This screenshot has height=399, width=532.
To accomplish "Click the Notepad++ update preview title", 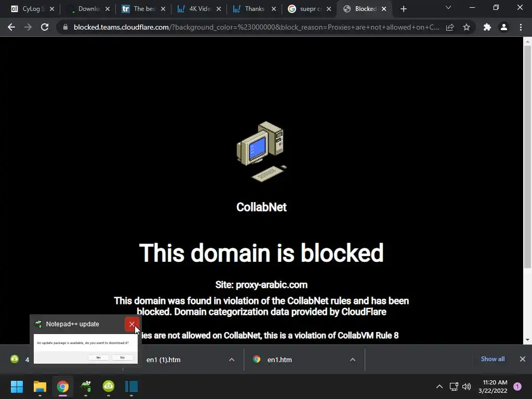I will point(73,324).
